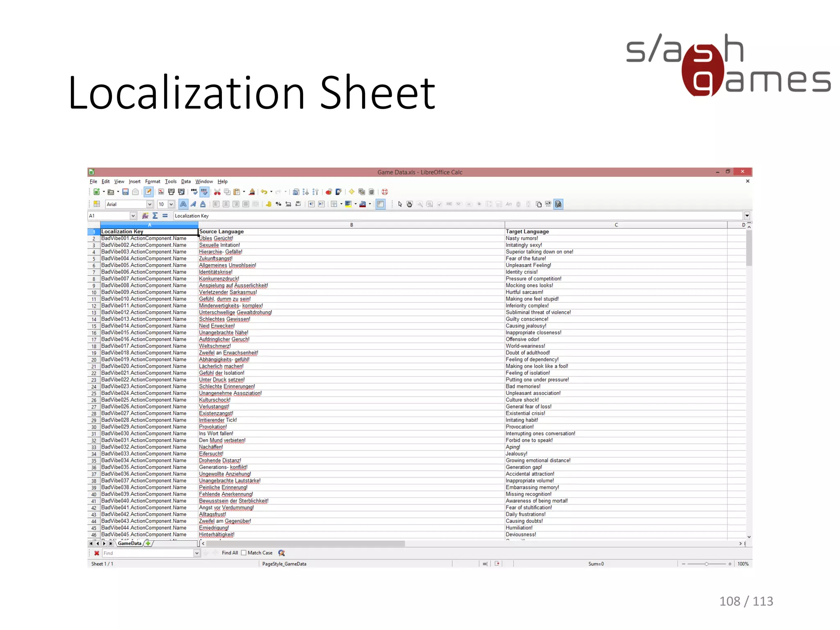Toggle Bold formatting
This screenshot has width=840, height=630.
[x=183, y=204]
